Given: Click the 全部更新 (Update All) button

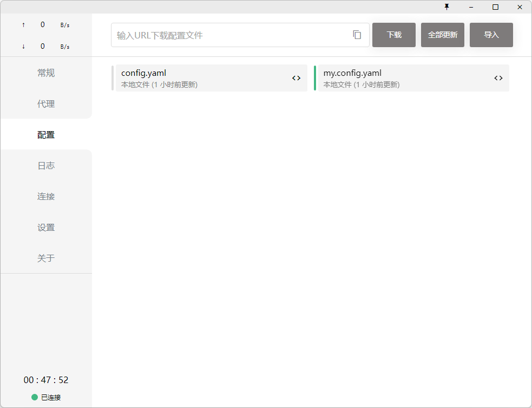Looking at the screenshot, I should pos(442,35).
